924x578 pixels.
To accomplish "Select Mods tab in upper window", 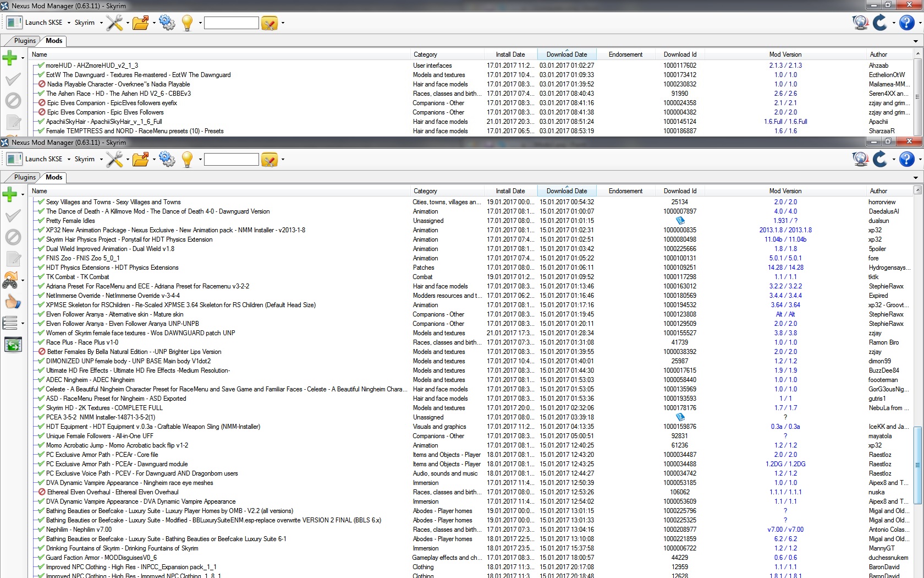I will 54,41.
